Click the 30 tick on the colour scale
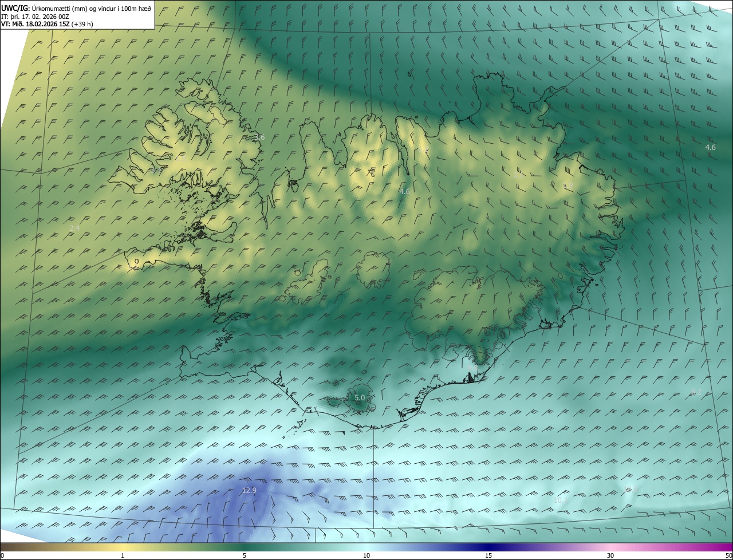This screenshot has width=733, height=560. pos(610,555)
